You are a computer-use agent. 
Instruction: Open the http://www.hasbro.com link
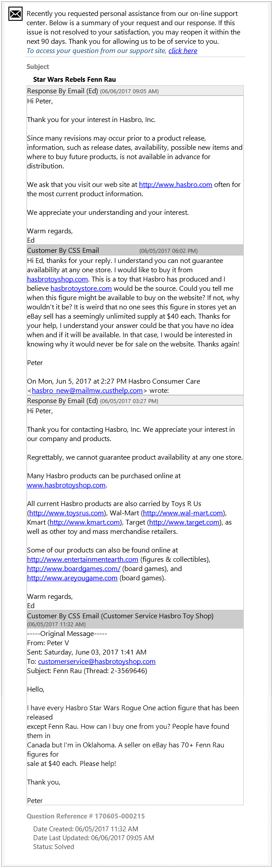(175, 185)
